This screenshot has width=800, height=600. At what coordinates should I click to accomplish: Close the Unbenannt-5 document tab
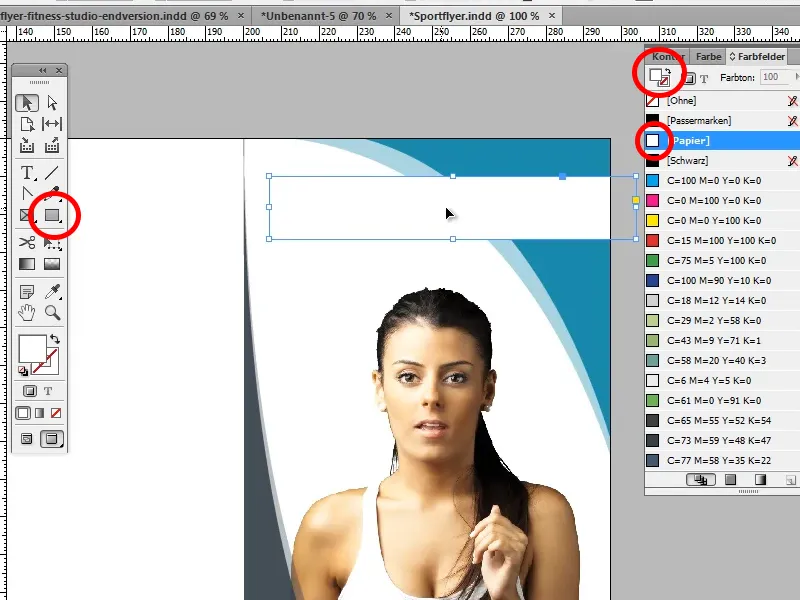pos(389,16)
